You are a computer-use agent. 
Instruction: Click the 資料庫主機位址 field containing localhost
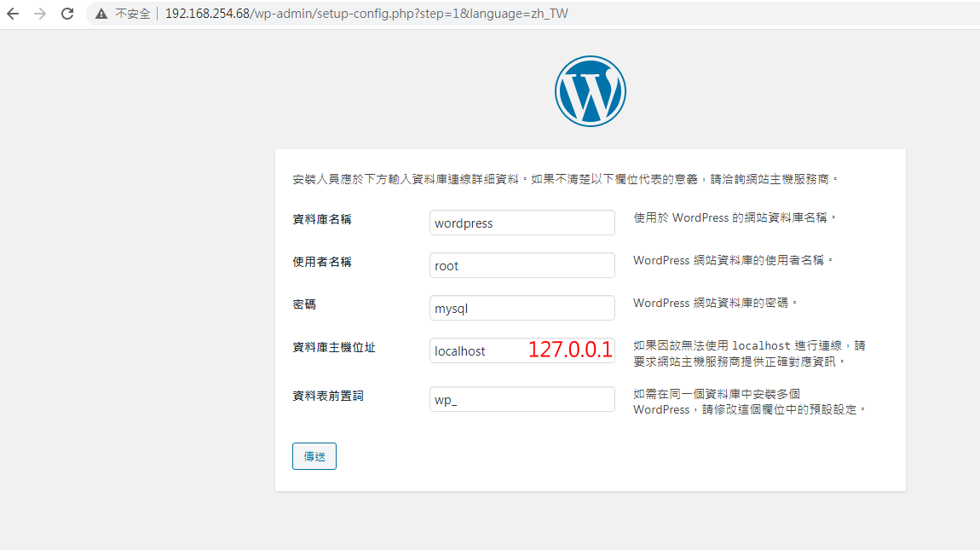click(x=477, y=350)
